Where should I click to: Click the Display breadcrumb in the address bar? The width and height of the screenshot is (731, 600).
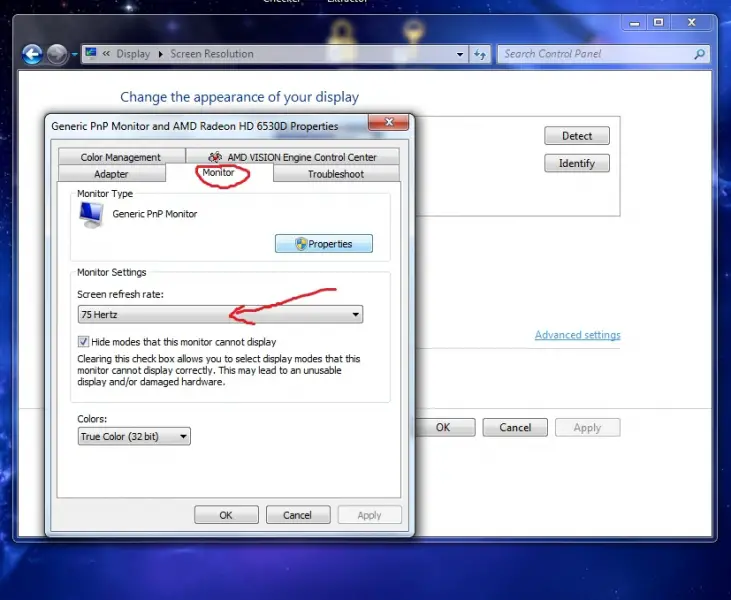[133, 54]
